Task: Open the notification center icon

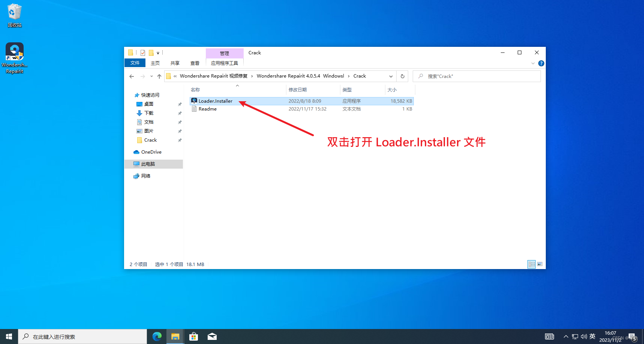Action: click(x=632, y=337)
